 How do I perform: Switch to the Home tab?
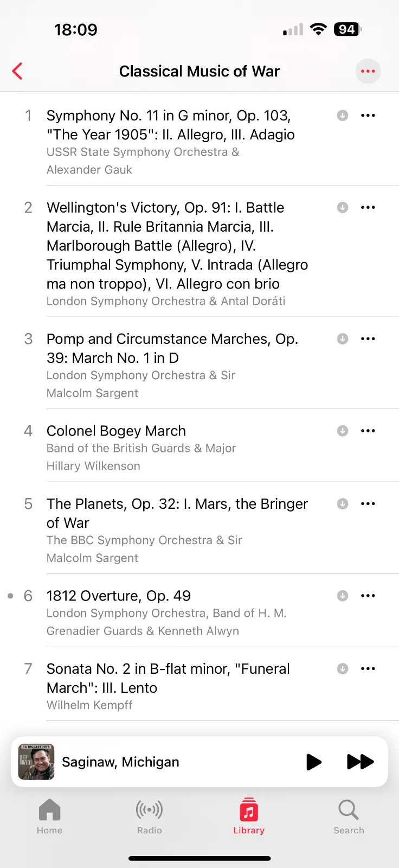pyautogui.click(x=49, y=816)
